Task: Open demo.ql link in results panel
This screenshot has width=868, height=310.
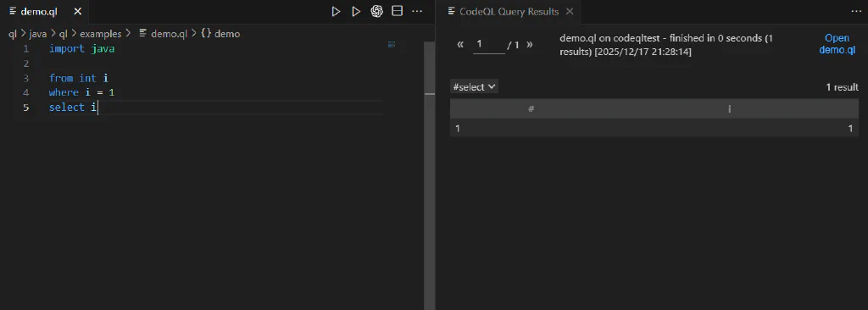Action: point(837,44)
